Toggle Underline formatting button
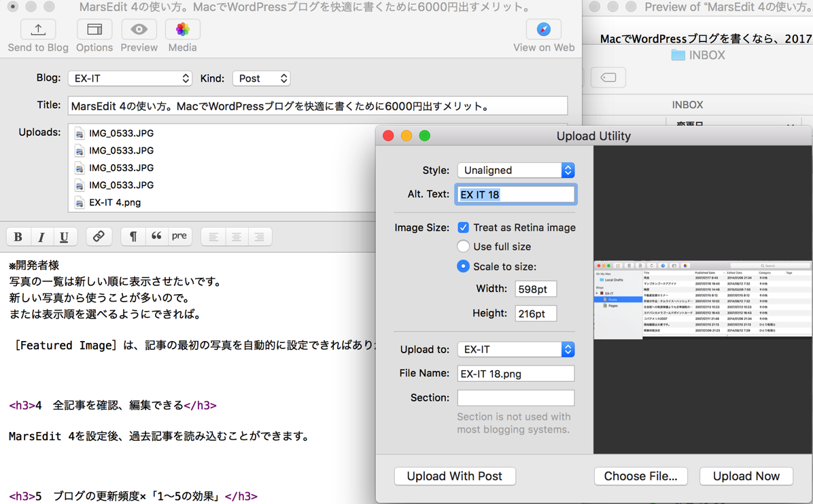Image resolution: width=813 pixels, height=504 pixels. pyautogui.click(x=65, y=237)
